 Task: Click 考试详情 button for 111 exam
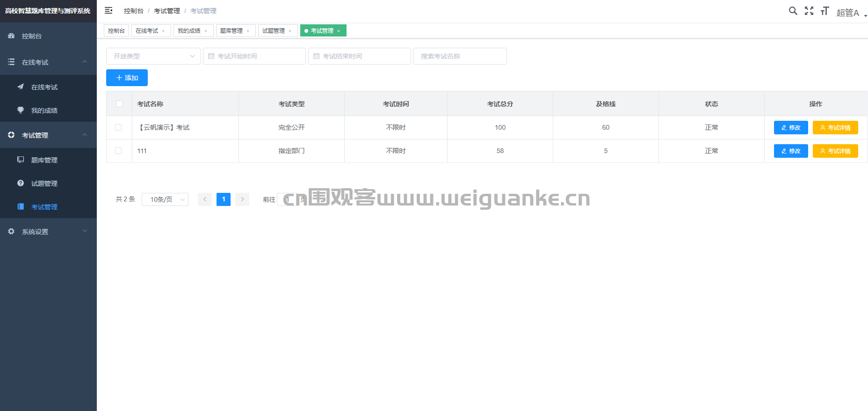pyautogui.click(x=835, y=151)
